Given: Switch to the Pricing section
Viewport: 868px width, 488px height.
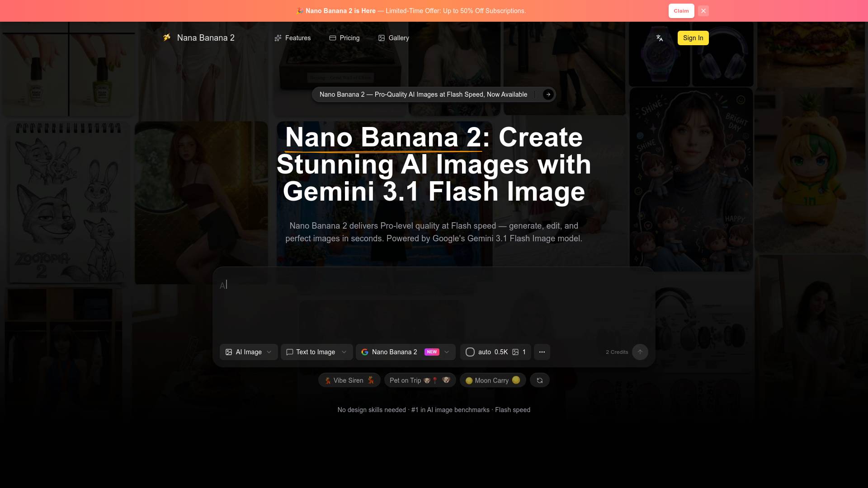Looking at the screenshot, I should [x=344, y=38].
